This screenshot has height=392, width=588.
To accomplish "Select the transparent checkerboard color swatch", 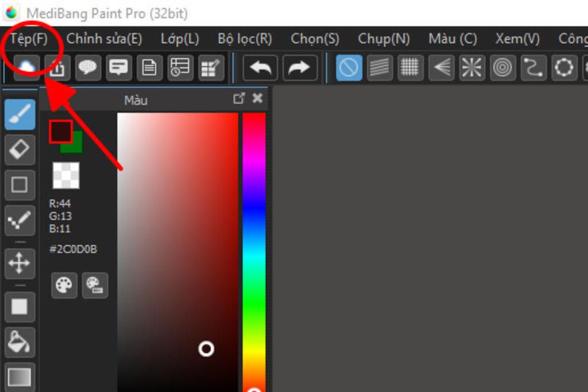I will [x=66, y=176].
